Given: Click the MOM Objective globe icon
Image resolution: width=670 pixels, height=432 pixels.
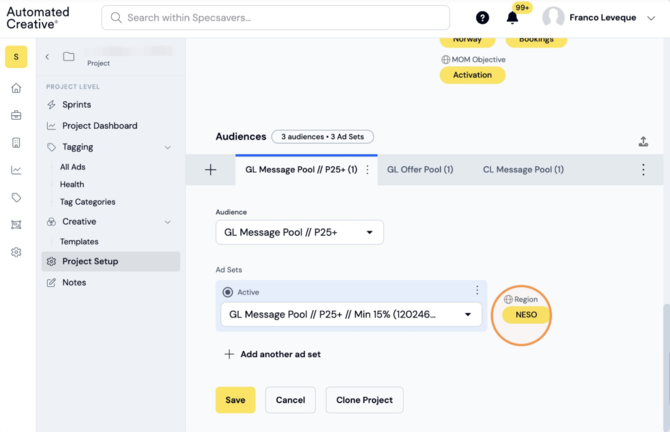Looking at the screenshot, I should [445, 60].
